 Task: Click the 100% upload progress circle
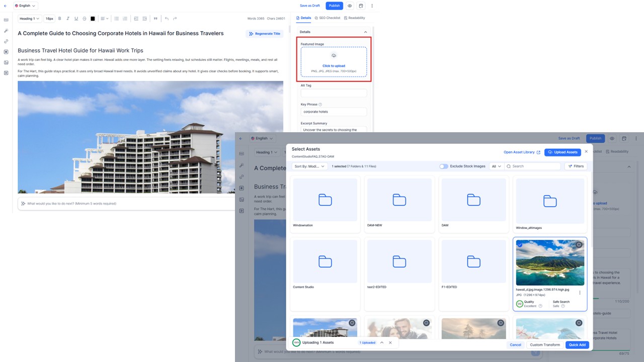coord(296,342)
